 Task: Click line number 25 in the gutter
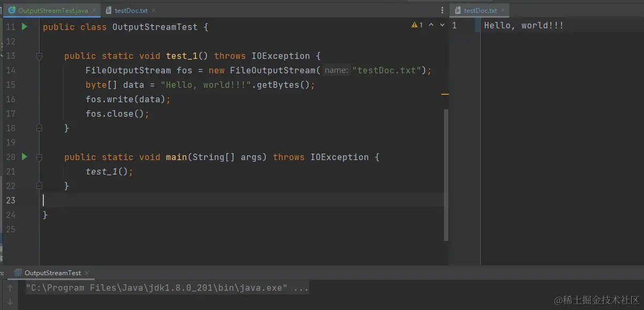tap(10, 229)
